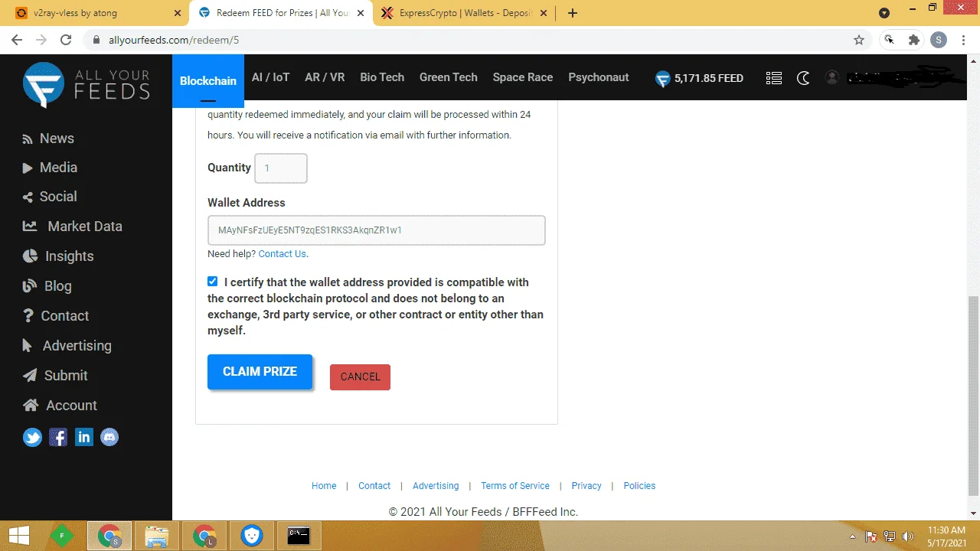Click the volume icon in system tray
Image resolution: width=980 pixels, height=551 pixels.
(x=909, y=536)
